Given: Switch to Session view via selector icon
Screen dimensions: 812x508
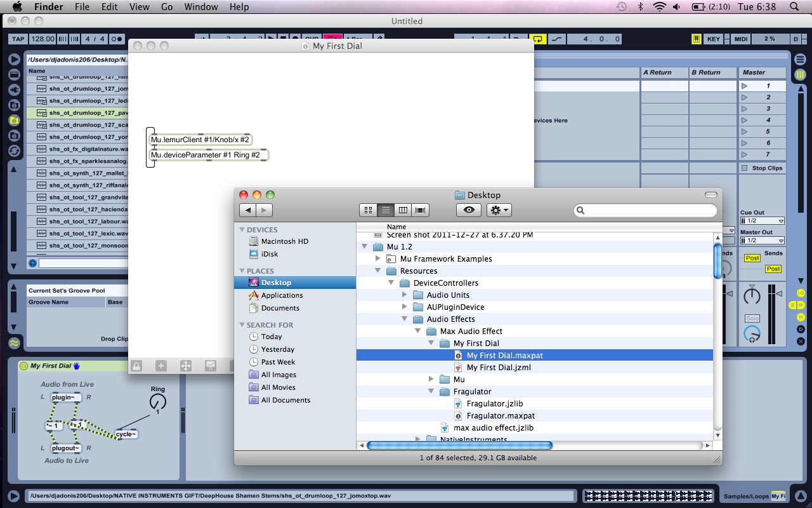Looking at the screenshot, I should point(801,74).
